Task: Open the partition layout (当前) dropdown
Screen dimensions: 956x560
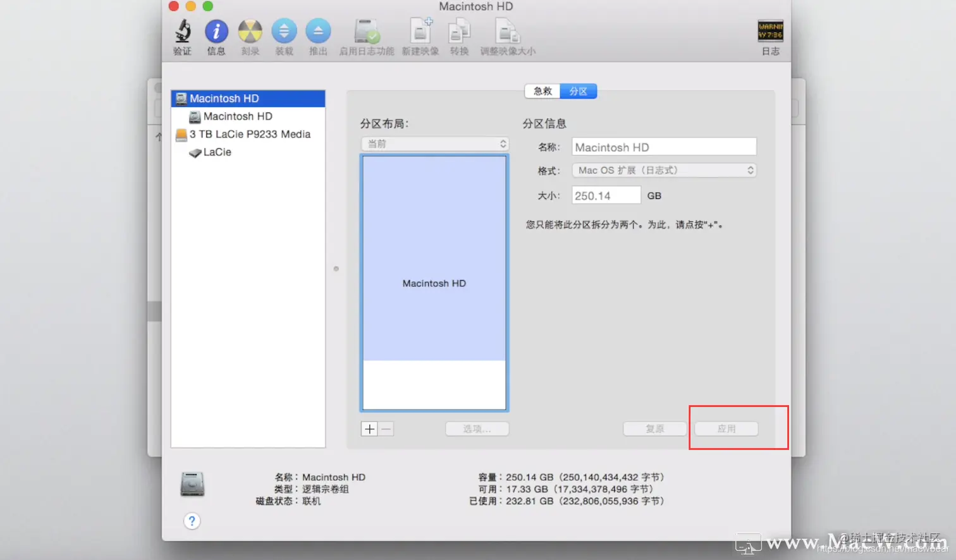Action: tap(434, 143)
